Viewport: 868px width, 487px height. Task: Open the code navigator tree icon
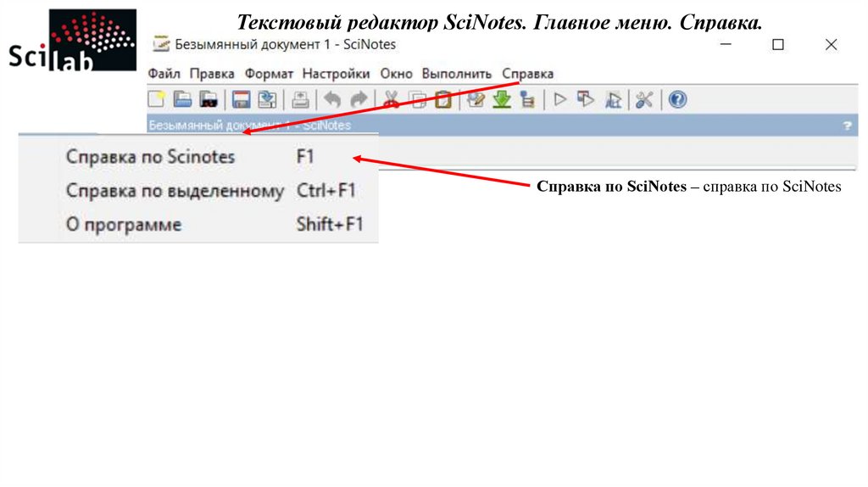527,100
